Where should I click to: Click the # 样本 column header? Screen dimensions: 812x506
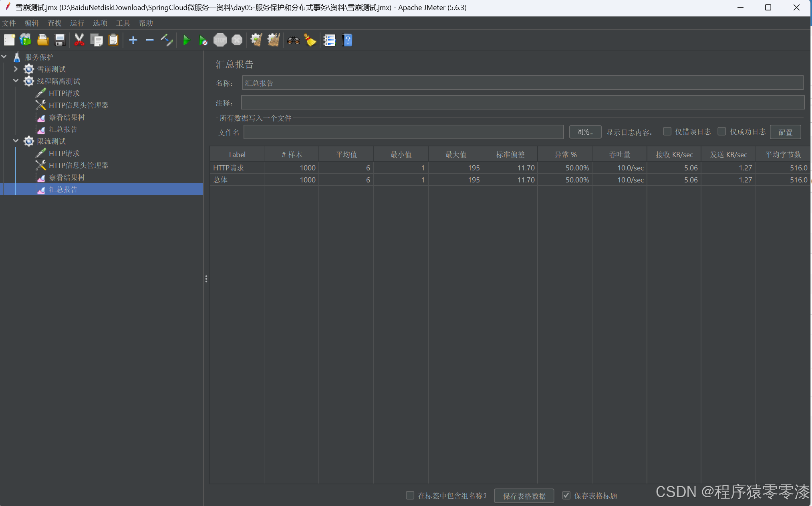click(292, 154)
